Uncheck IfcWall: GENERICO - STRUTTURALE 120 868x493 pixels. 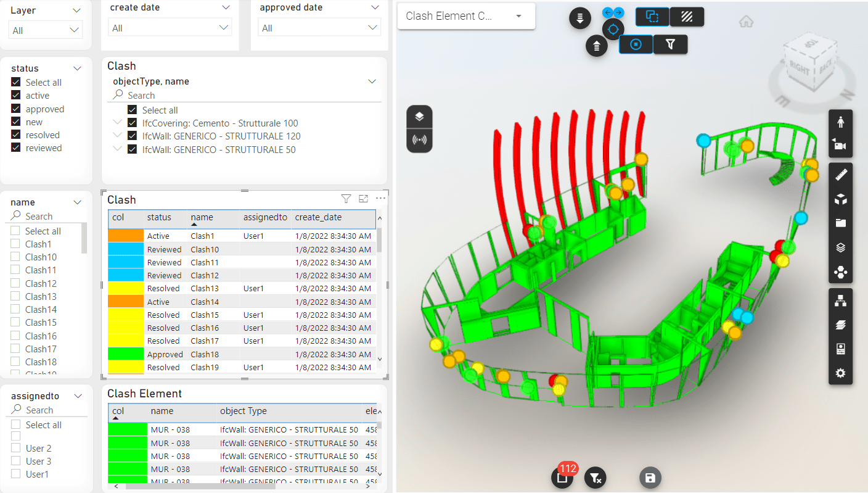(x=131, y=136)
